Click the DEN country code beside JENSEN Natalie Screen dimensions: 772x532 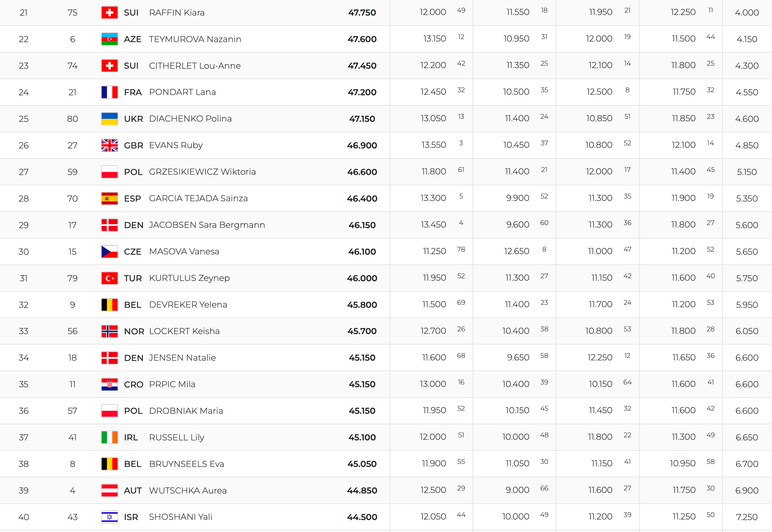click(133, 358)
